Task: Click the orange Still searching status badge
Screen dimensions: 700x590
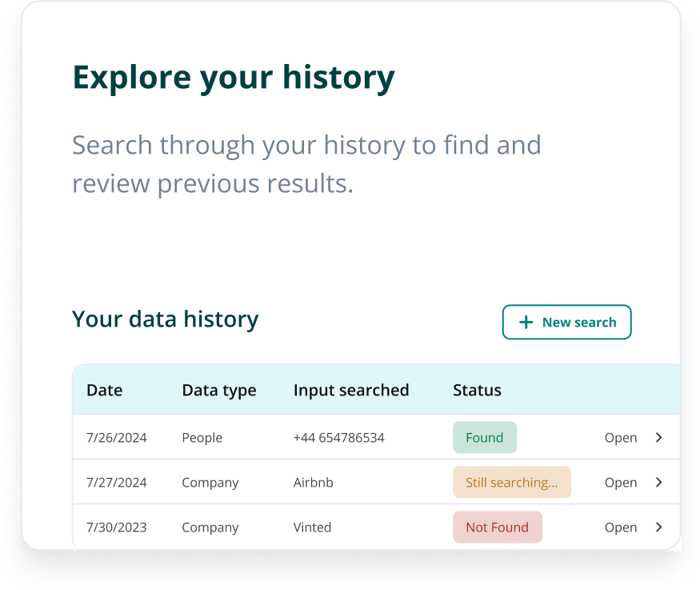Action: point(511,482)
